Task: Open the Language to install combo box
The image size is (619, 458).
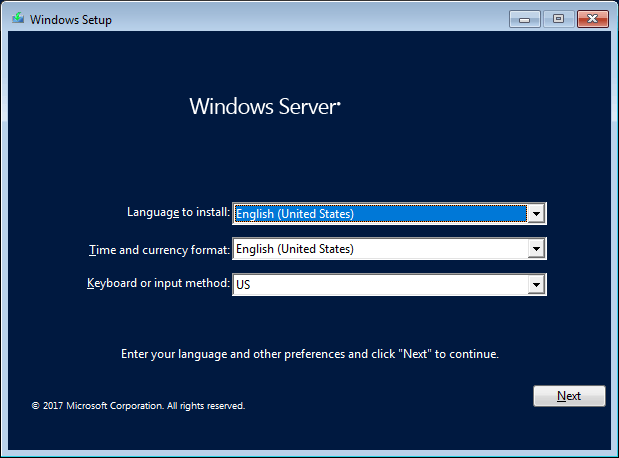Action: click(389, 214)
